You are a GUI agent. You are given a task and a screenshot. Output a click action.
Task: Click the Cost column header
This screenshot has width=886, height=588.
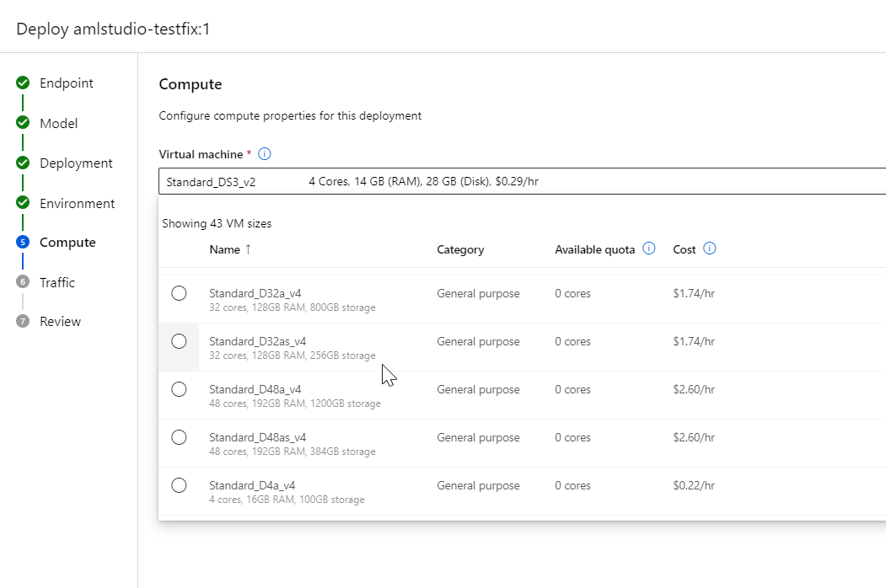click(685, 249)
